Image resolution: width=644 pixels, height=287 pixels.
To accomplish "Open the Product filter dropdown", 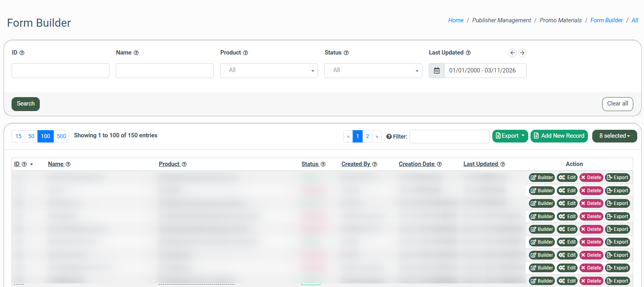I will [269, 70].
